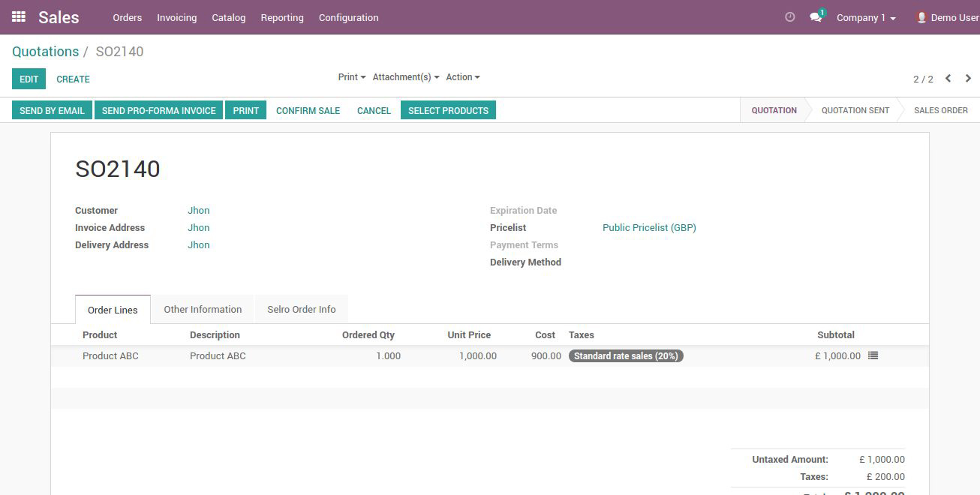Image resolution: width=980 pixels, height=495 pixels.
Task: Sort by Ordered Qty column header
Action: coord(368,335)
